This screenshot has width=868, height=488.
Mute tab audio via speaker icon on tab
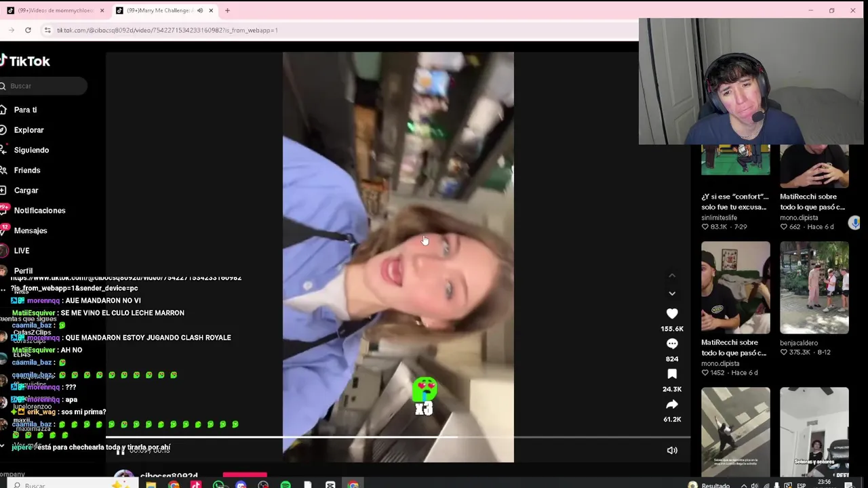200,11
